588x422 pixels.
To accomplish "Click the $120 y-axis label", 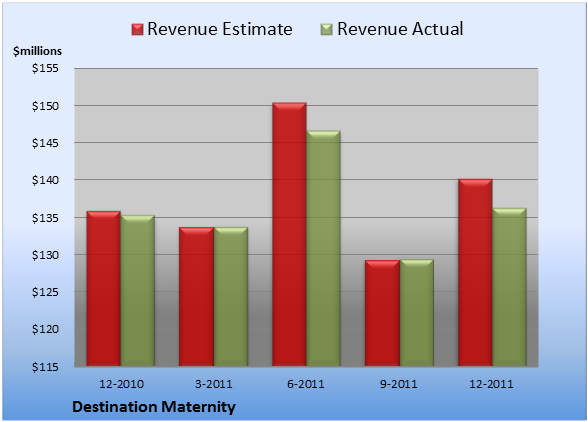I will [x=45, y=329].
